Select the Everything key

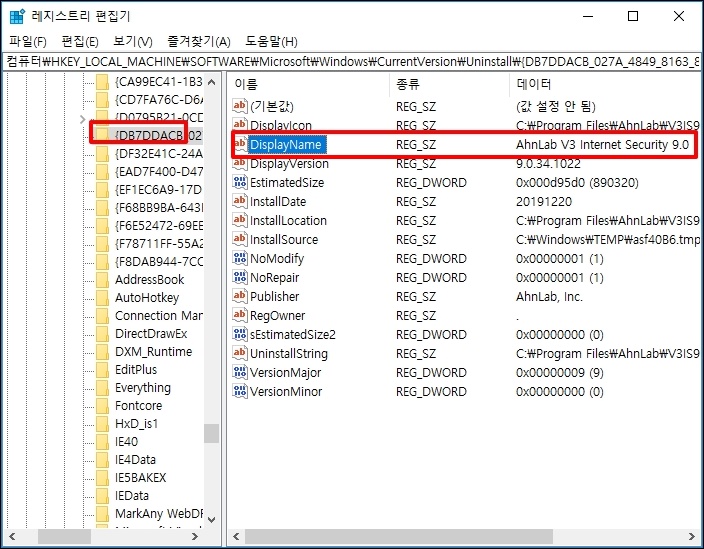pos(143,387)
